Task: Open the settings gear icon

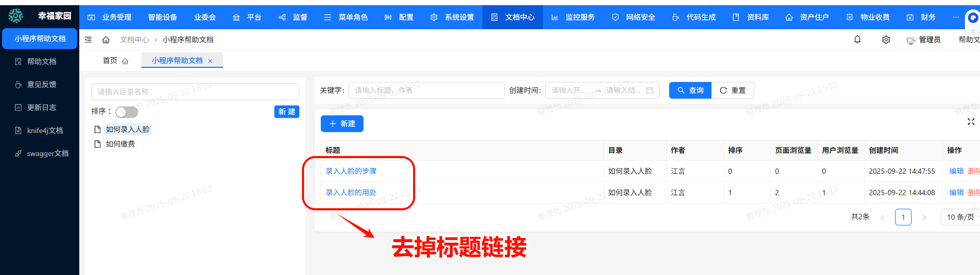Action: [x=886, y=40]
